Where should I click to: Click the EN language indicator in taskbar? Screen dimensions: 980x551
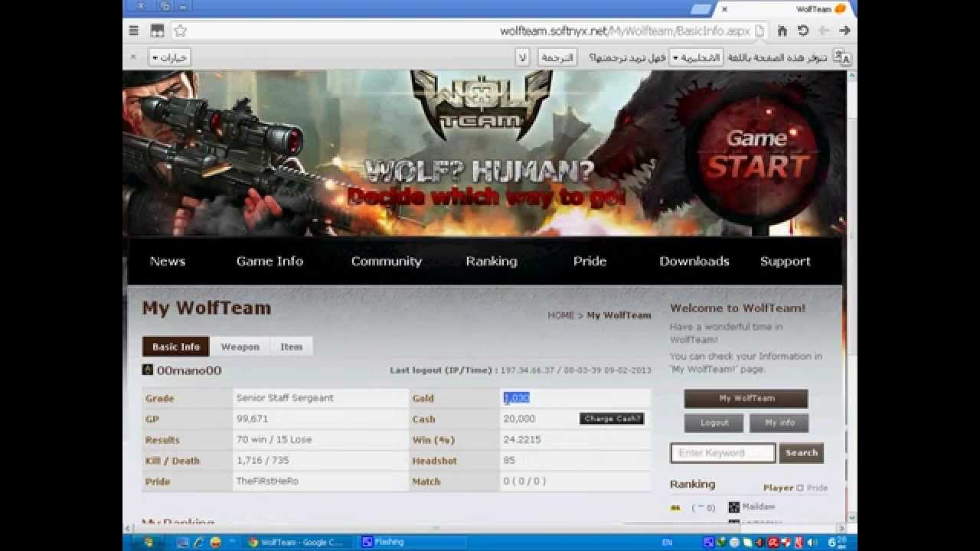pos(668,542)
